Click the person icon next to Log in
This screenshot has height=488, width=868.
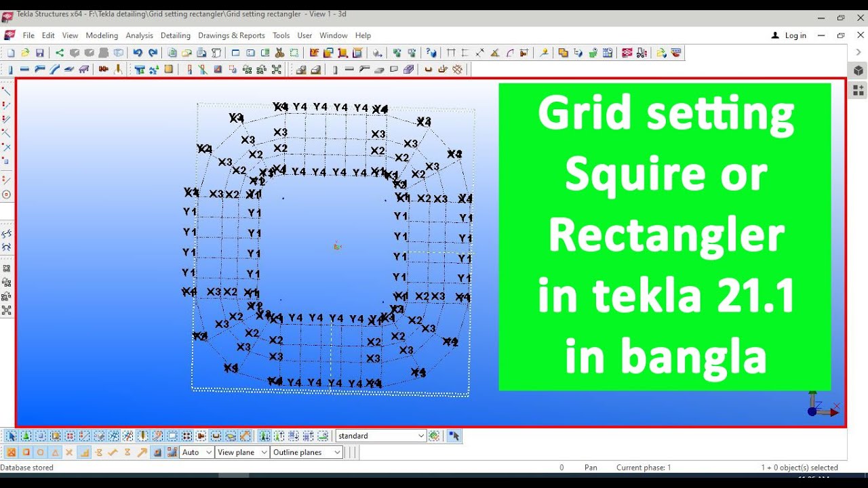776,35
